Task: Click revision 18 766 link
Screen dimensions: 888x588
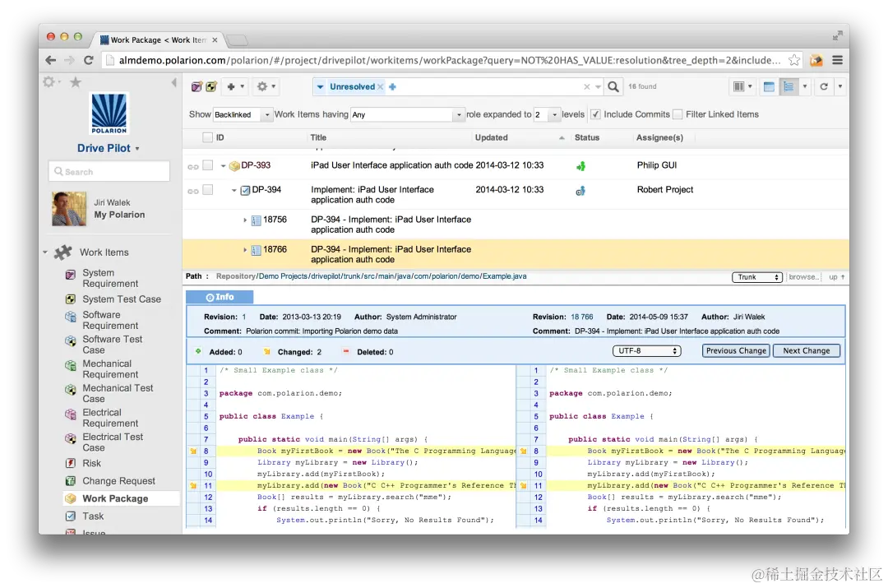Action: click(x=581, y=317)
